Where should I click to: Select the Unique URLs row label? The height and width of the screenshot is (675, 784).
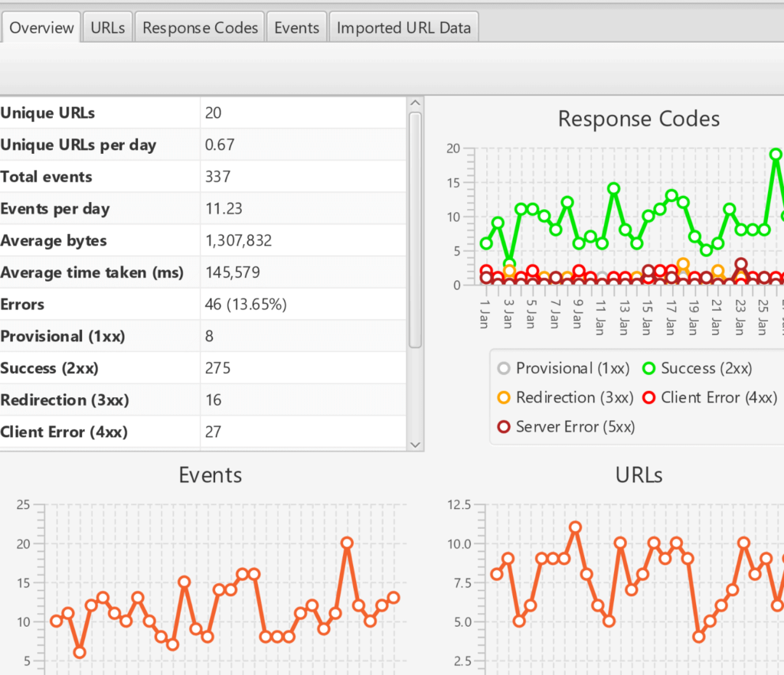coord(47,113)
